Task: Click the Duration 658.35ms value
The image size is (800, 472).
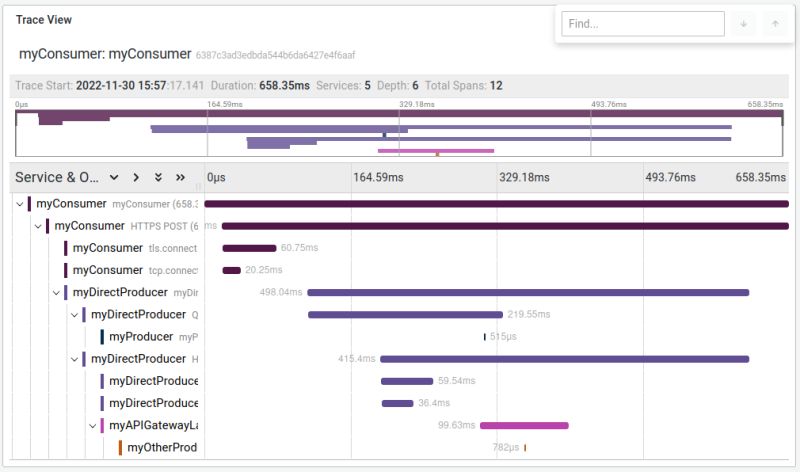Action: point(284,86)
